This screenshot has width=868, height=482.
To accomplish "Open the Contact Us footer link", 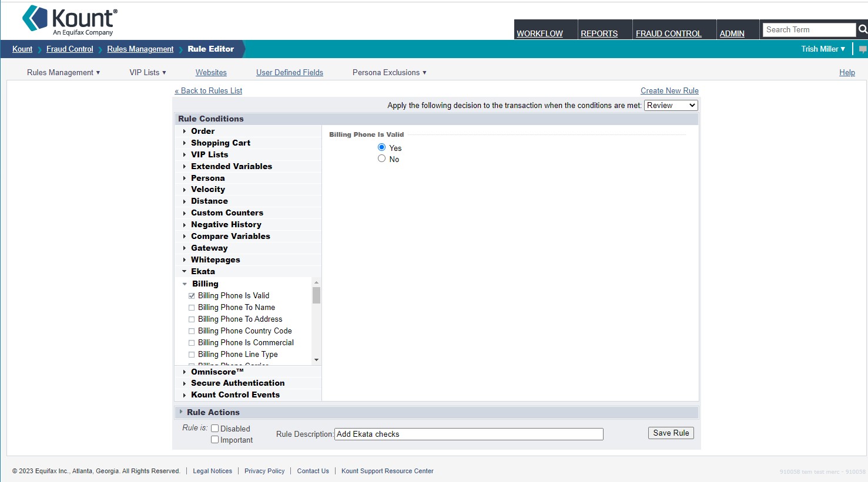I will point(313,471).
